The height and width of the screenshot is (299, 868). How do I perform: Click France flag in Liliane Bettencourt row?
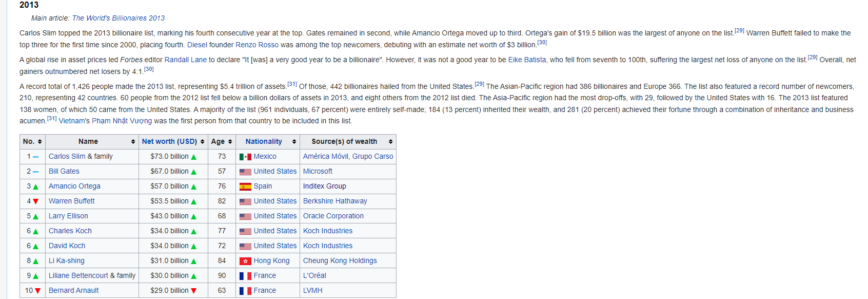coord(245,276)
